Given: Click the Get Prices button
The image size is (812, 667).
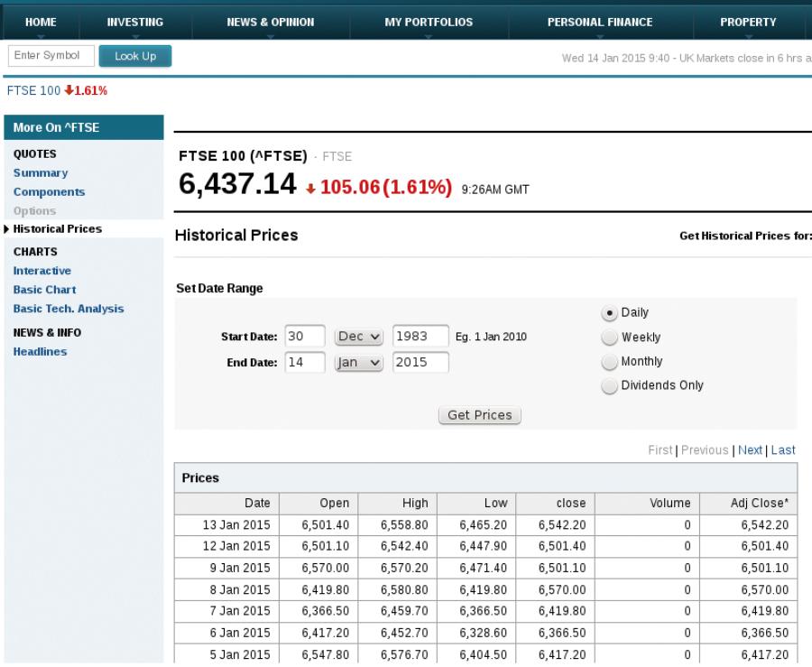Looking at the screenshot, I should pyautogui.click(x=480, y=415).
